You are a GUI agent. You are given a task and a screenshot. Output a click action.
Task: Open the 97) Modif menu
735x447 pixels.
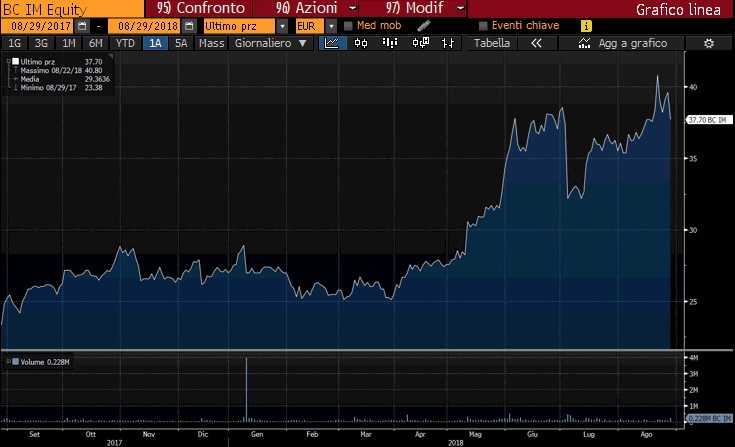[414, 8]
